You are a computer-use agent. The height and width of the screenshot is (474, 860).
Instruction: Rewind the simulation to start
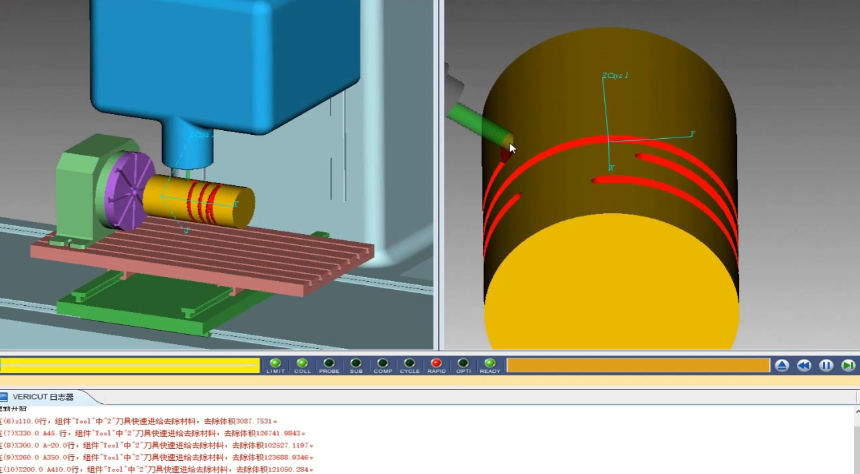[x=804, y=366]
